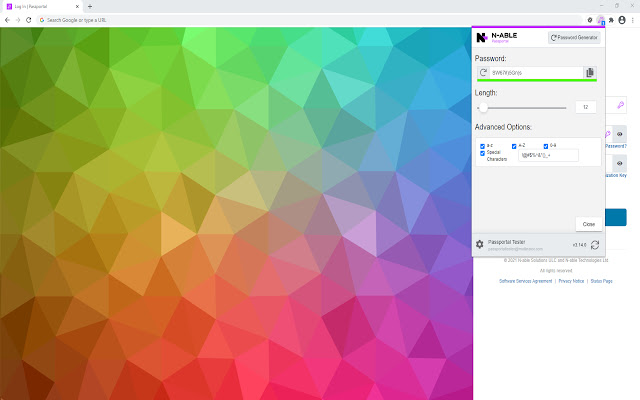Screen dimensions: 640x400
Task: Click the password length slider handle
Action: [484, 107]
